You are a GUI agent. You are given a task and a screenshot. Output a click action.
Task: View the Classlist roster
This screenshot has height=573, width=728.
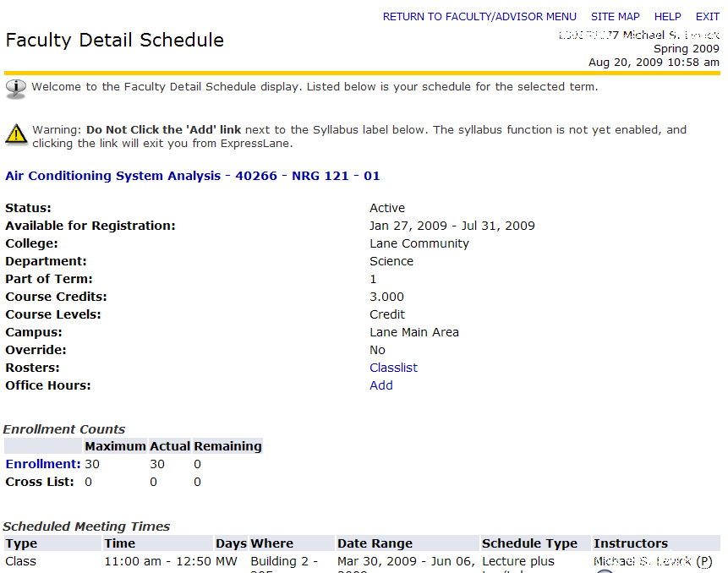click(x=392, y=367)
